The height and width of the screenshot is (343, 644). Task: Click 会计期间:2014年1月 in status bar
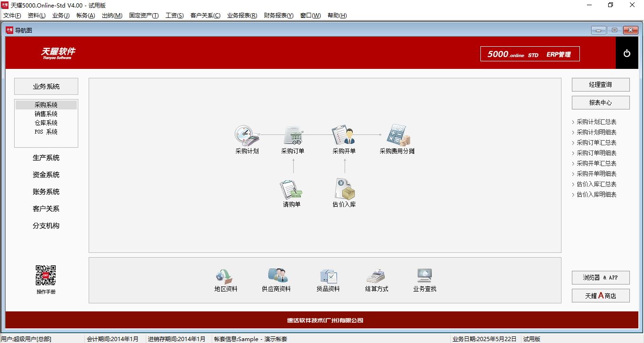[x=113, y=339]
